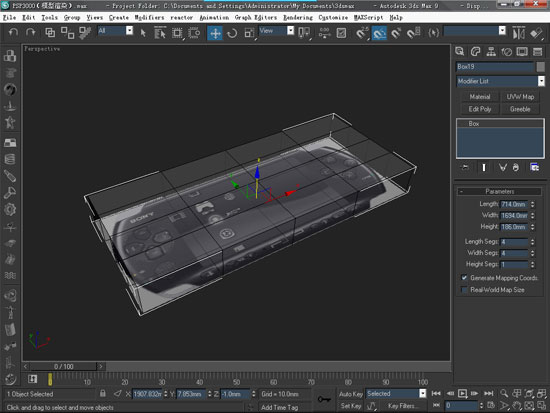Choose the Rectangular Selection Region tool
The width and height of the screenshot is (550, 413).
[x=177, y=33]
